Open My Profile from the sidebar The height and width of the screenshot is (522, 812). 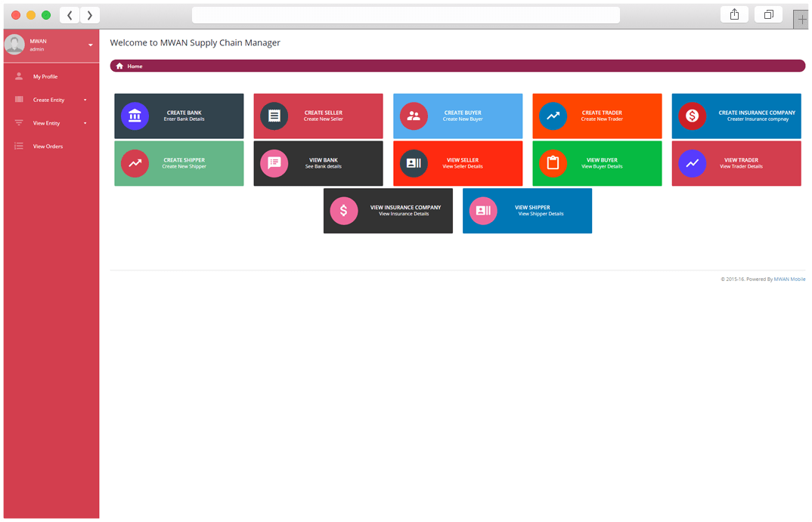pos(45,76)
